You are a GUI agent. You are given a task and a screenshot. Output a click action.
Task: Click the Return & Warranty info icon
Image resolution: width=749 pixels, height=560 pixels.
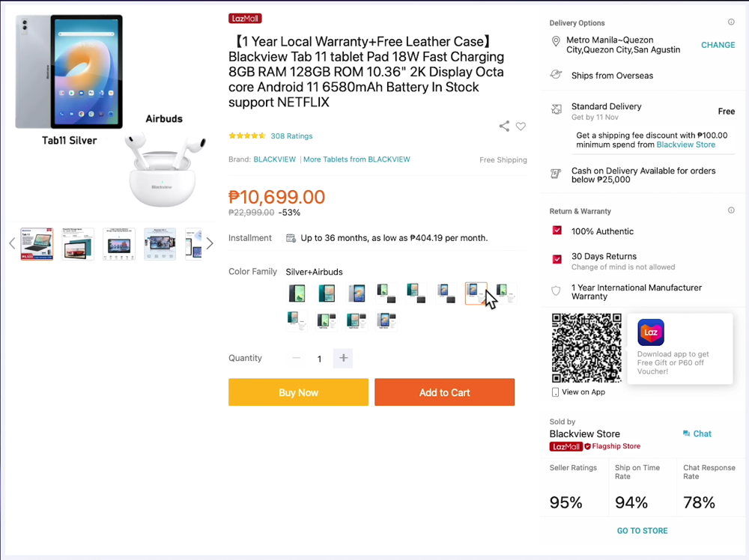click(x=731, y=210)
